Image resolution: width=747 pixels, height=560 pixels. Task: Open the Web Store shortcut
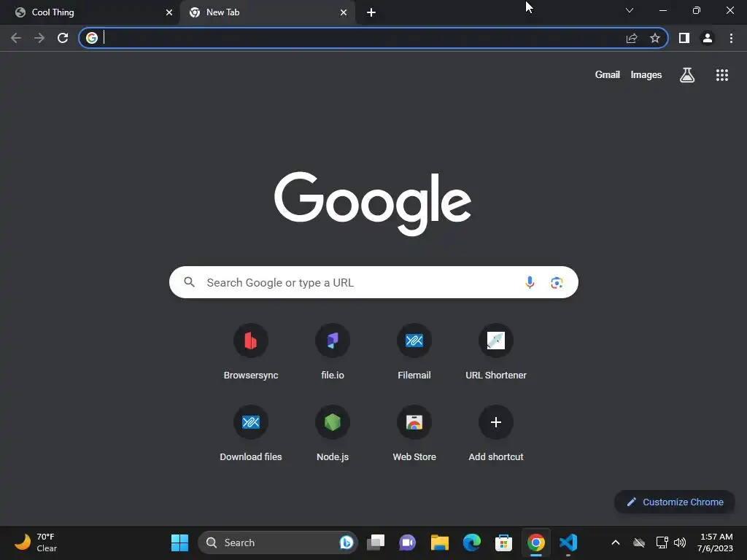(414, 434)
